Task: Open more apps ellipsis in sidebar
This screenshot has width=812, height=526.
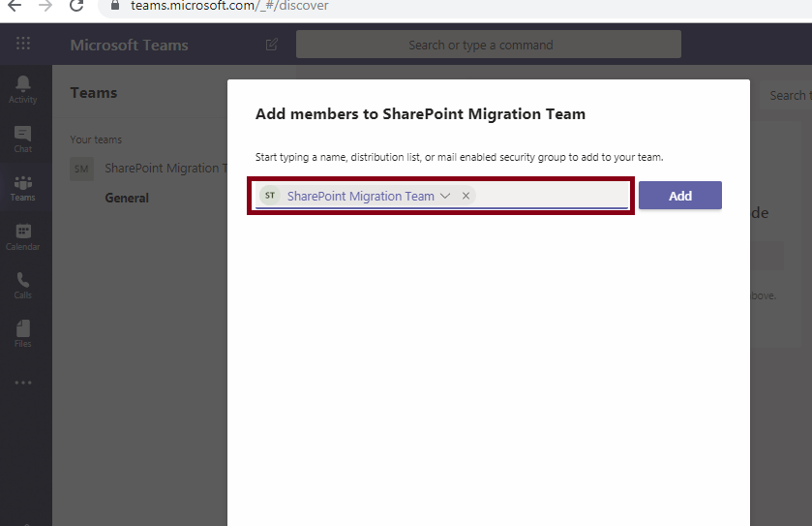Action: [x=23, y=383]
